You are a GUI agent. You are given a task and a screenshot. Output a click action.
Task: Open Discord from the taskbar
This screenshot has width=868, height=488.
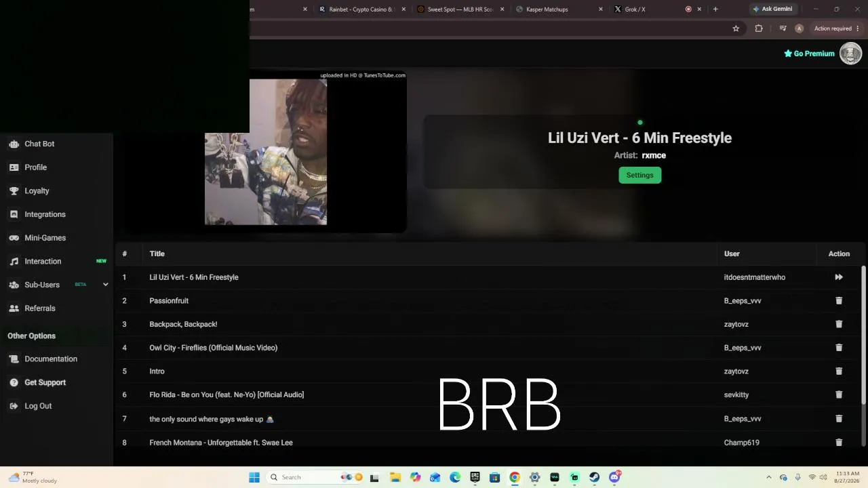pyautogui.click(x=614, y=477)
